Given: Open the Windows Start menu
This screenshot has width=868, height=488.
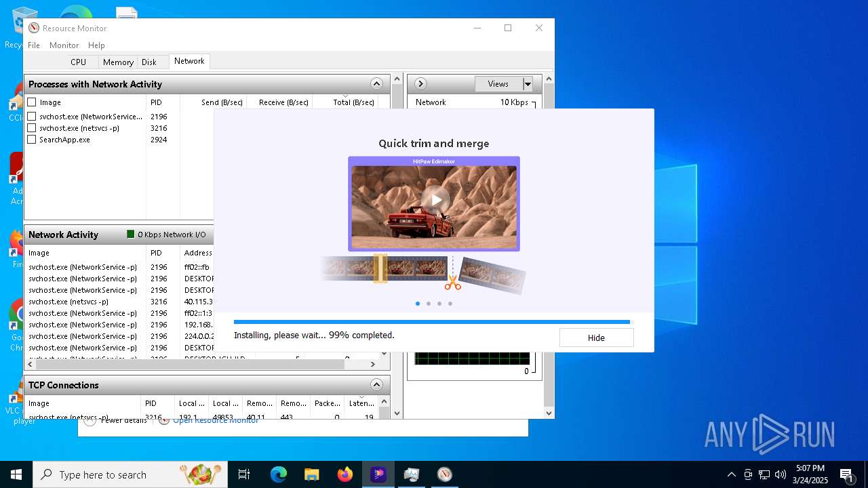Looking at the screenshot, I should tap(16, 474).
